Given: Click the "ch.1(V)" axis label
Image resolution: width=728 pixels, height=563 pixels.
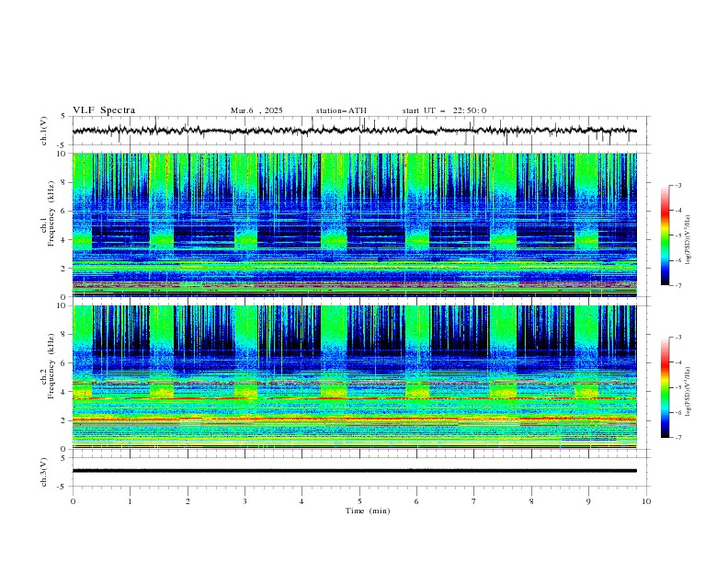Looking at the screenshot, I should [44, 131].
